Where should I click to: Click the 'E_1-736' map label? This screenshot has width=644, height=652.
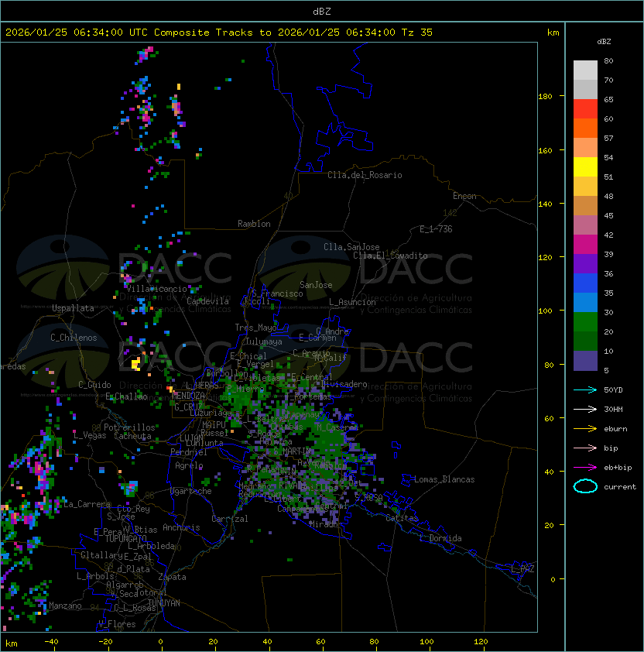pyautogui.click(x=436, y=229)
